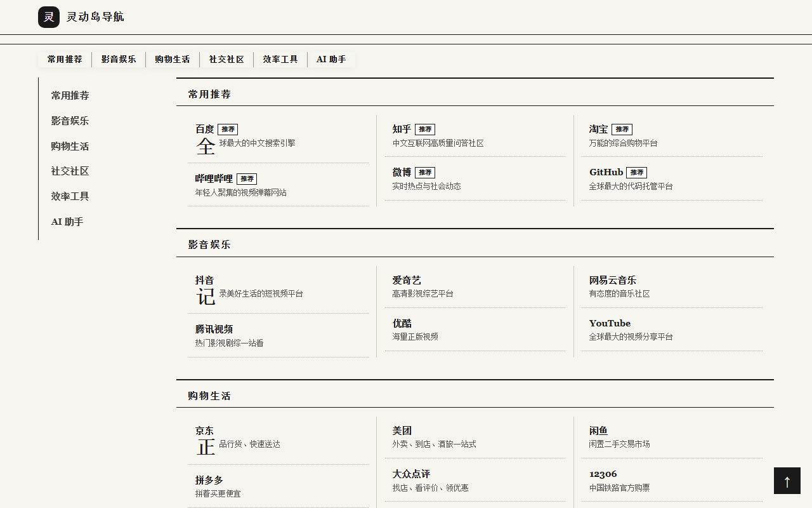
Task: Select the 社交社区 top tab
Action: [x=226, y=60]
